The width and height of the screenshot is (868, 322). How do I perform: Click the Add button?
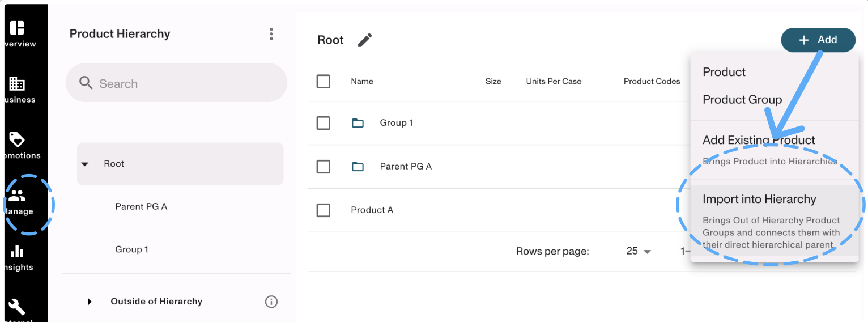818,40
